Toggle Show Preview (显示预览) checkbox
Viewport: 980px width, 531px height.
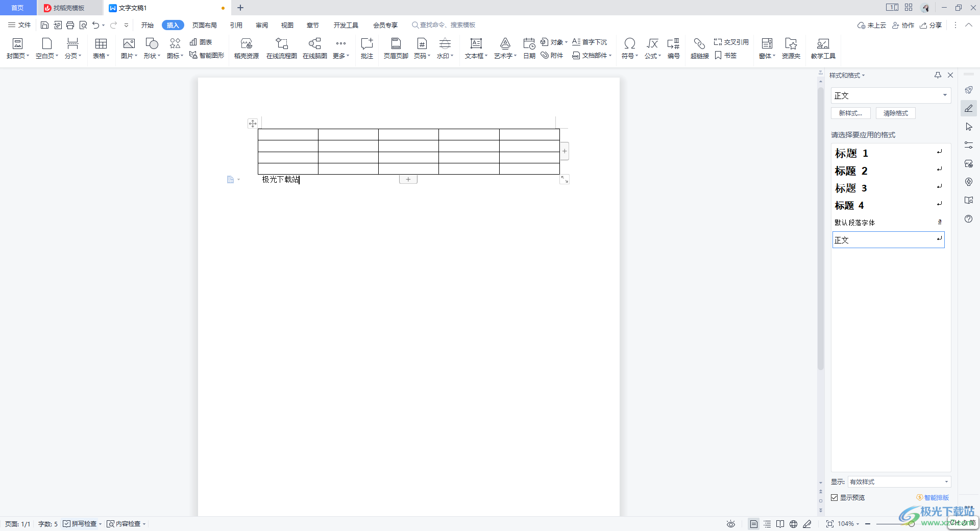coord(834,497)
